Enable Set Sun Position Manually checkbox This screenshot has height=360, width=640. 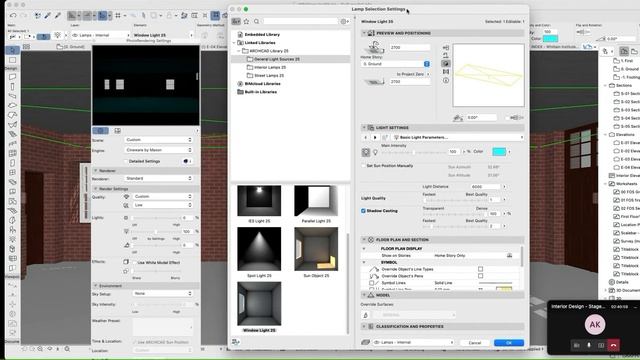coord(363,166)
